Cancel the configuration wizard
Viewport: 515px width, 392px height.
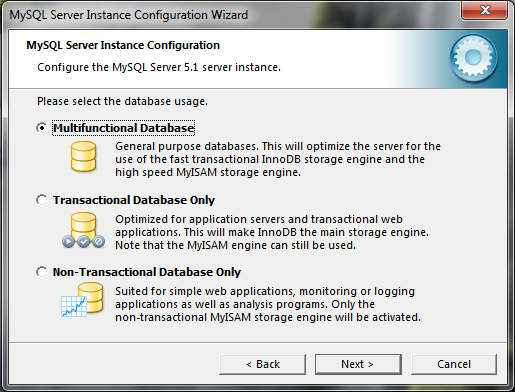click(454, 364)
